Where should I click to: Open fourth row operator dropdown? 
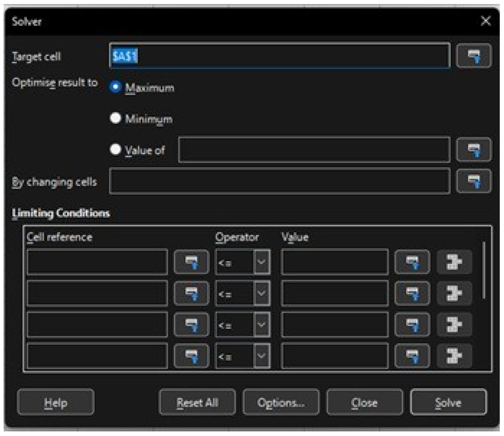coord(261,356)
